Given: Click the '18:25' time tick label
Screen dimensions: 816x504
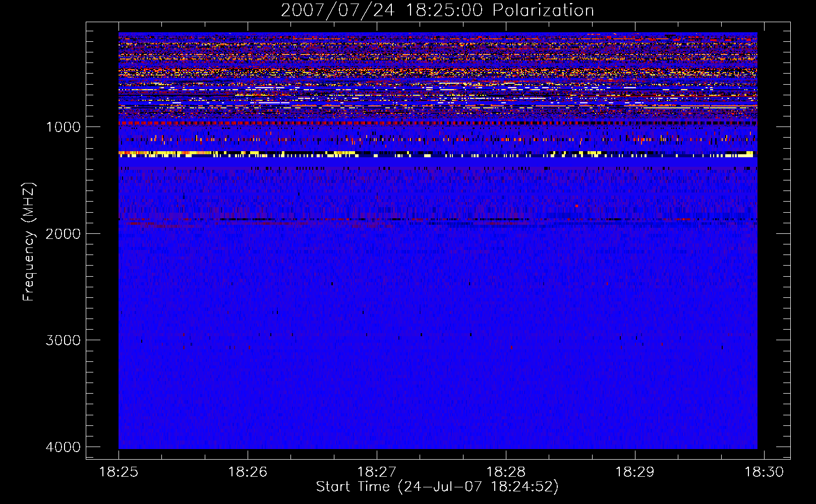Looking at the screenshot, I should click(119, 472).
